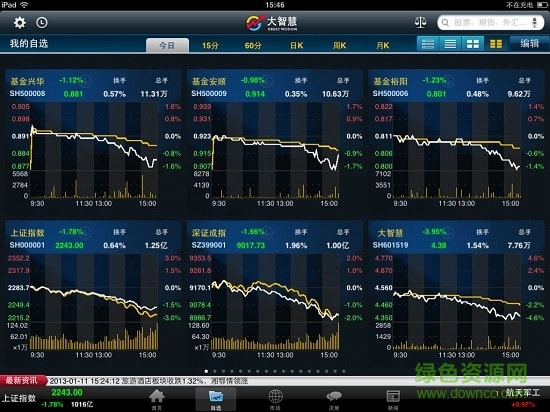Screen dimensions: 550x412
Task: Switch to the compact list layout view
Action: 450,44
